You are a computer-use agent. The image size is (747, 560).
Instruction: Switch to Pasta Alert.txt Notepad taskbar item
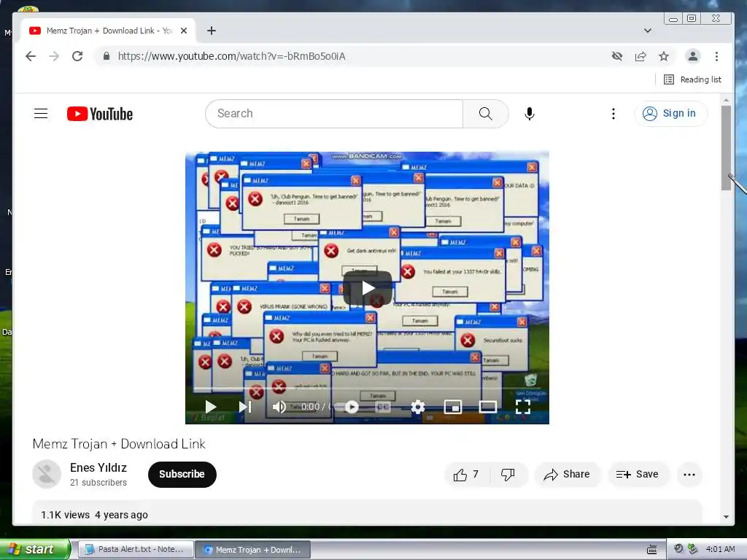(135, 549)
